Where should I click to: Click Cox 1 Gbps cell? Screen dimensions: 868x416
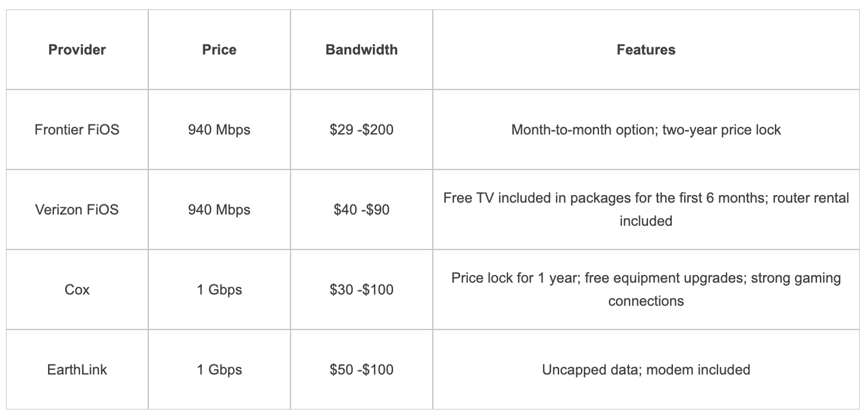coord(219,289)
